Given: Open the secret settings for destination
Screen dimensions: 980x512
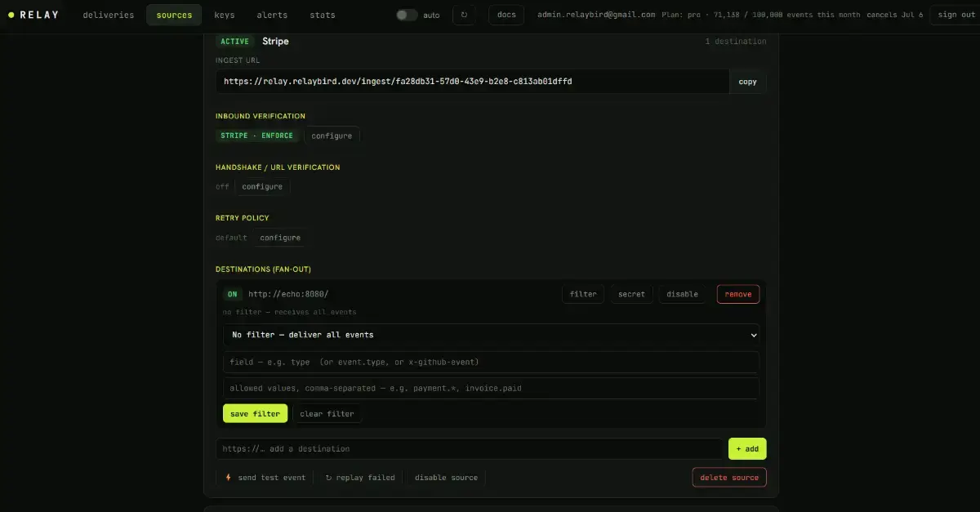Looking at the screenshot, I should tap(631, 294).
